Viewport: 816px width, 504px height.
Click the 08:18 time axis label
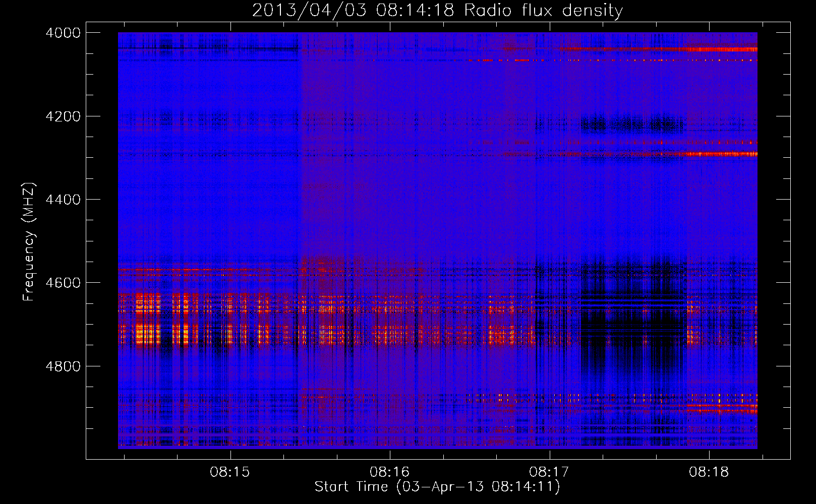pos(709,472)
